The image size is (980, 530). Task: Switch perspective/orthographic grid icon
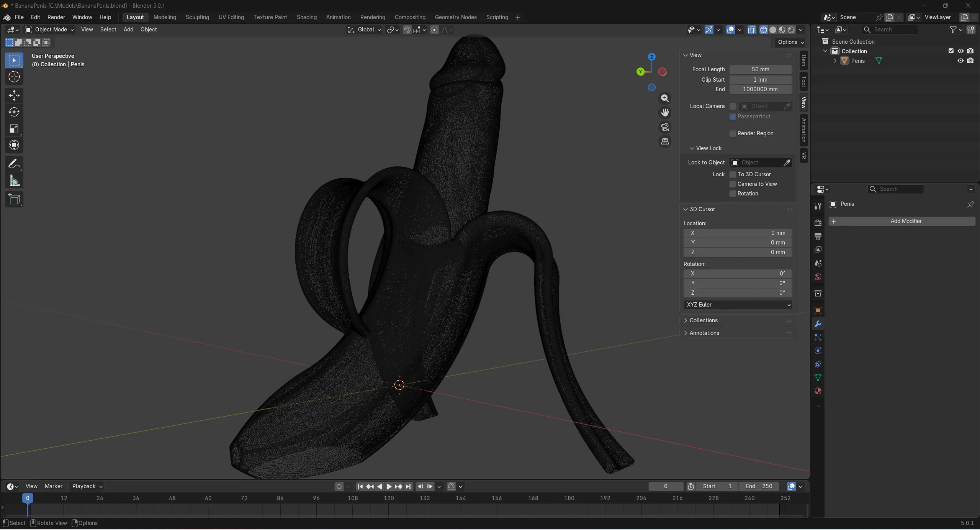[x=665, y=141]
